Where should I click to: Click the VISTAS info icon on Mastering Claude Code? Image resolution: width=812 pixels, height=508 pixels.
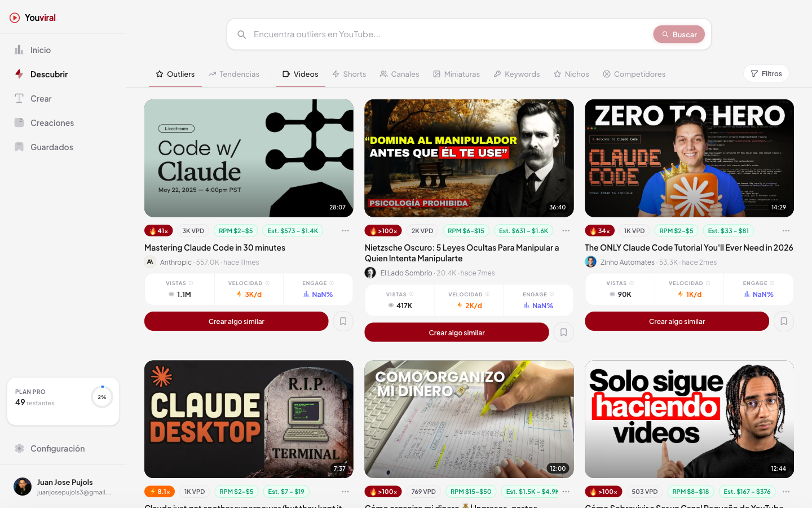191,283
